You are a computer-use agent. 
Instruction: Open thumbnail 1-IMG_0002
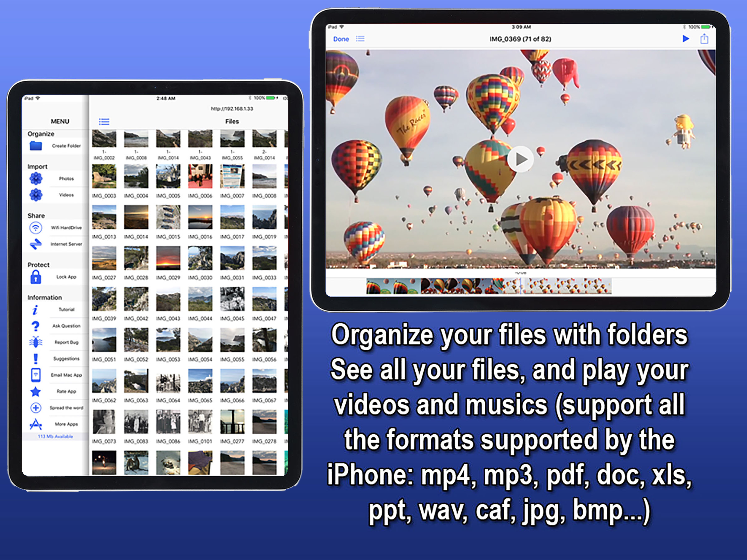pos(104,138)
